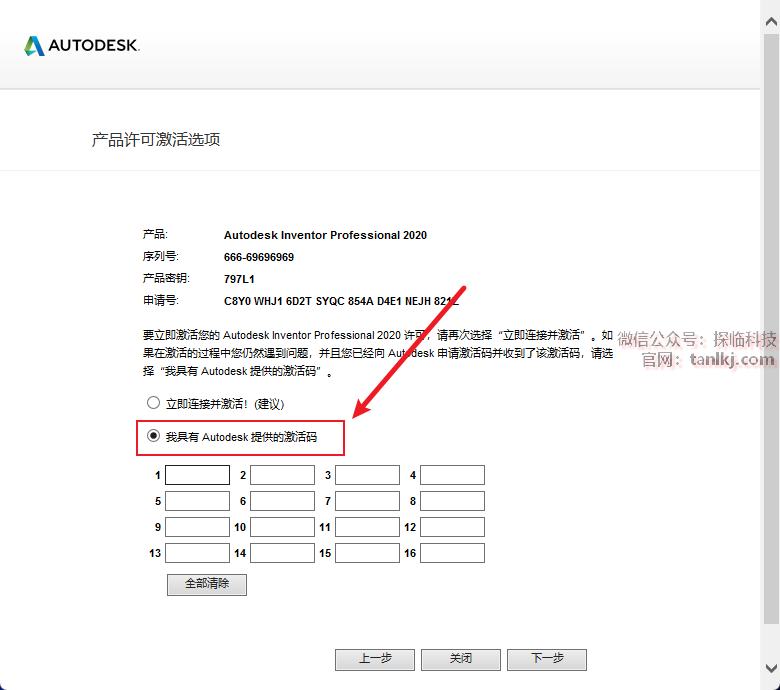Click product name Autodesk Inventor Professional 2020

(325, 235)
